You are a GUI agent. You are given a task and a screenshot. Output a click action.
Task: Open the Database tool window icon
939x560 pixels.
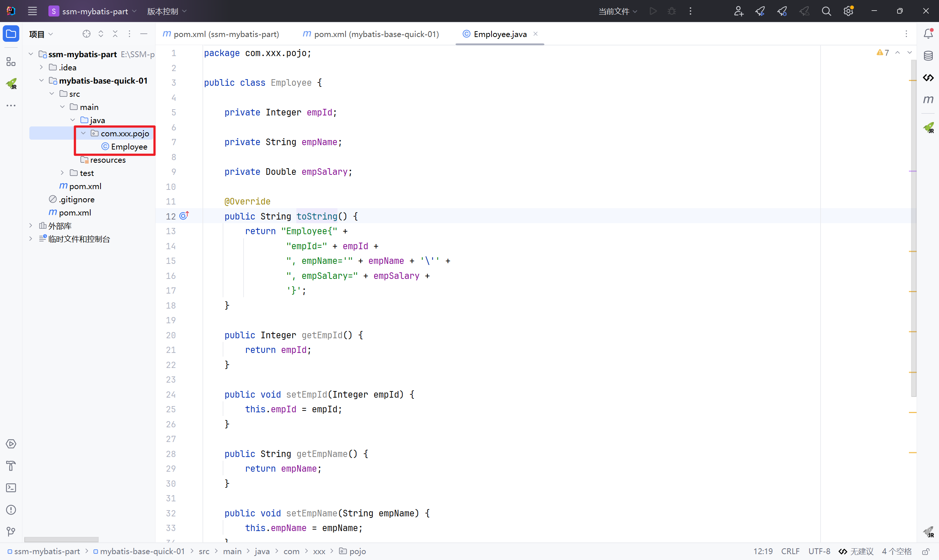[x=928, y=56]
